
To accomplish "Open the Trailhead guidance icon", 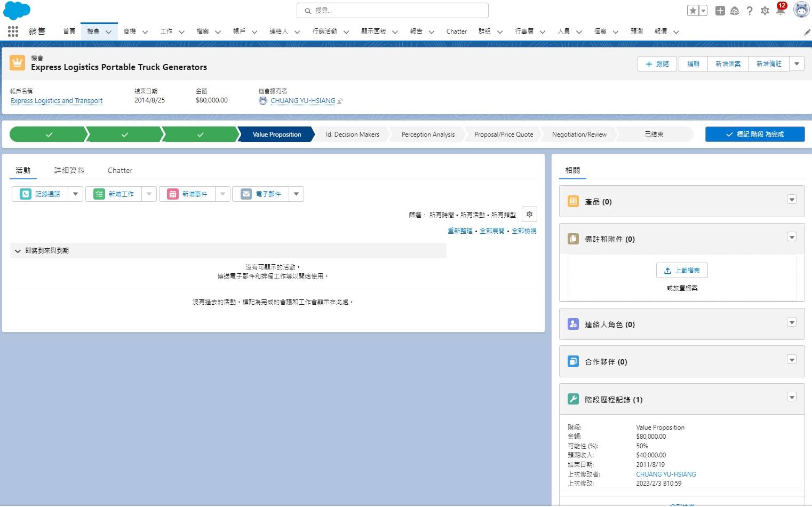I will pos(735,11).
